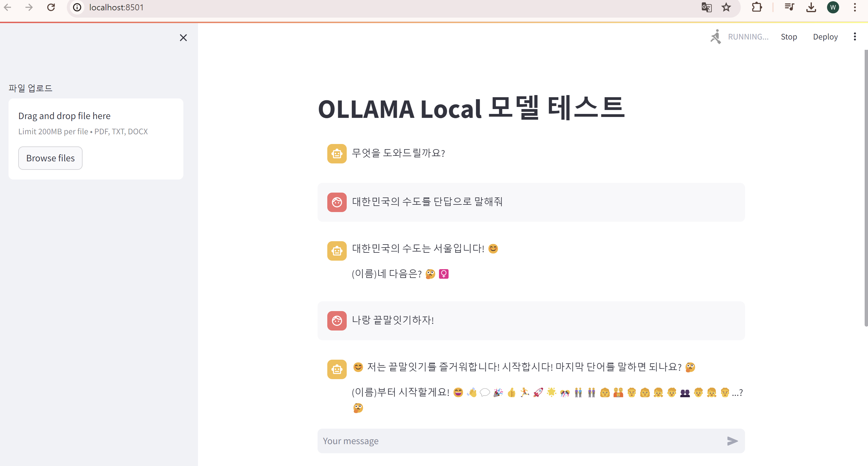Open Chrome's three-dot menu

pos(855,7)
